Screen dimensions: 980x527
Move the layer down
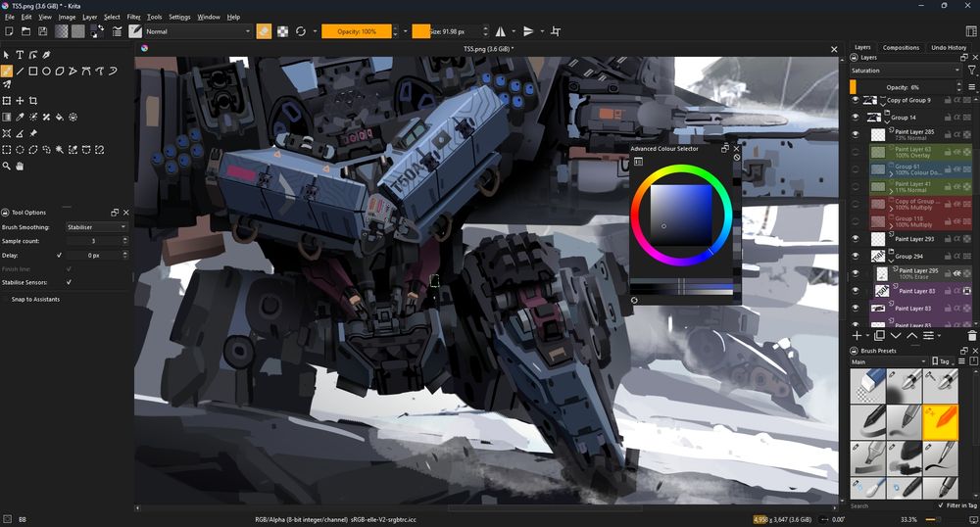click(896, 336)
